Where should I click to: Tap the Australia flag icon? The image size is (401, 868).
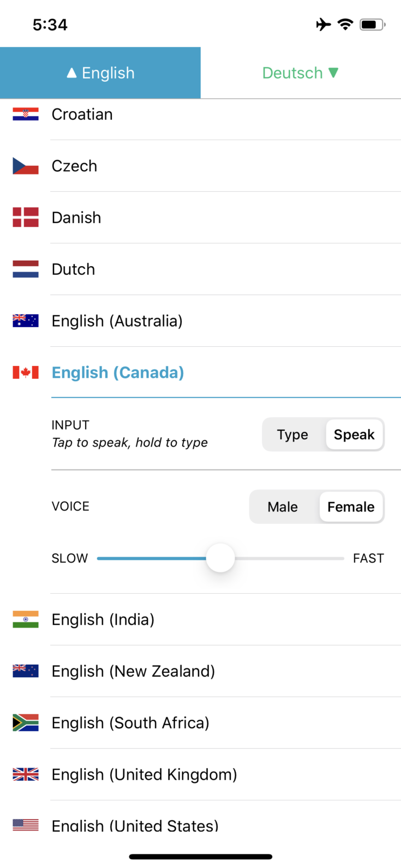[26, 321]
